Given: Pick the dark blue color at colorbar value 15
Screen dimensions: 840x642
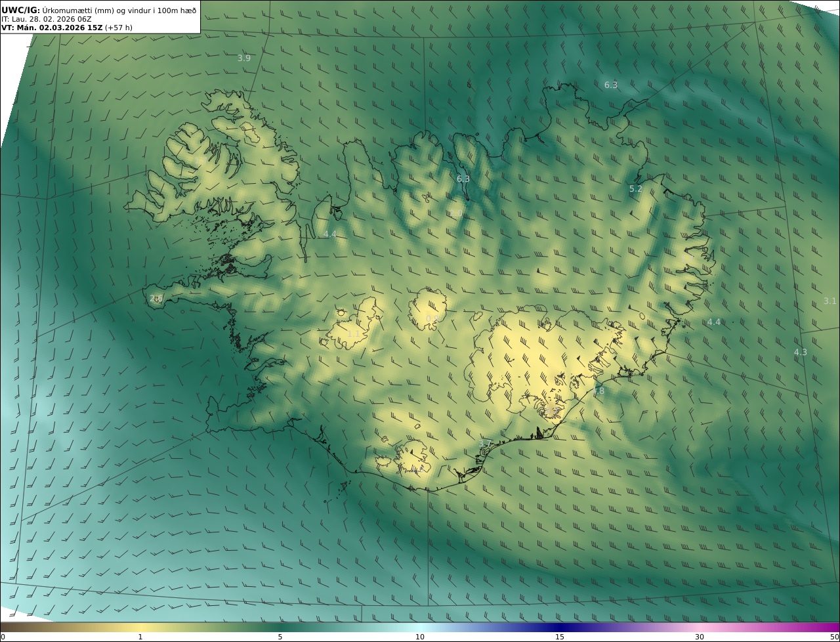Looking at the screenshot, I should tap(560, 627).
